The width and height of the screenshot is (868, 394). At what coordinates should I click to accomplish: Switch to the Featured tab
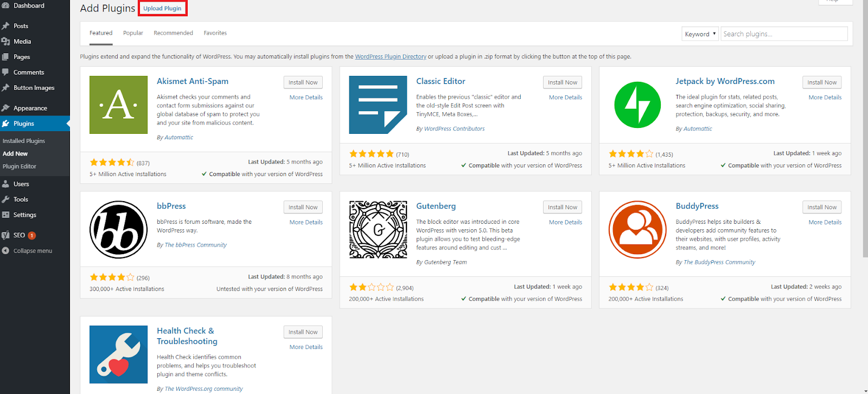(x=101, y=33)
